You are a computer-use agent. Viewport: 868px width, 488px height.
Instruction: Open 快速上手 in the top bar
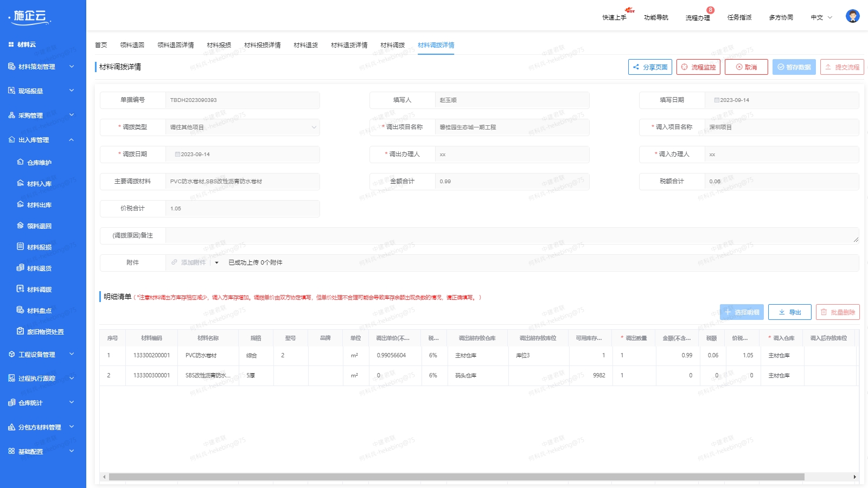(x=614, y=17)
